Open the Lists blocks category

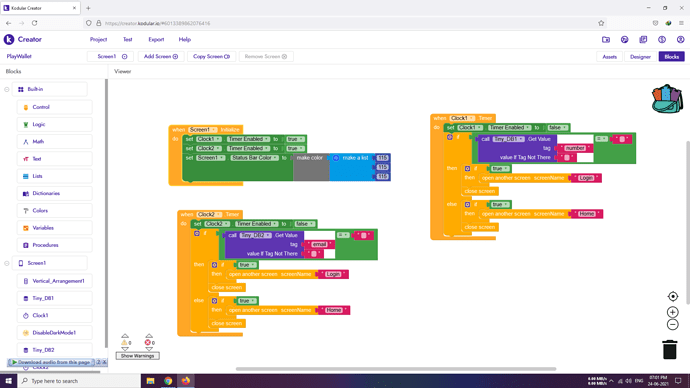pos(54,176)
